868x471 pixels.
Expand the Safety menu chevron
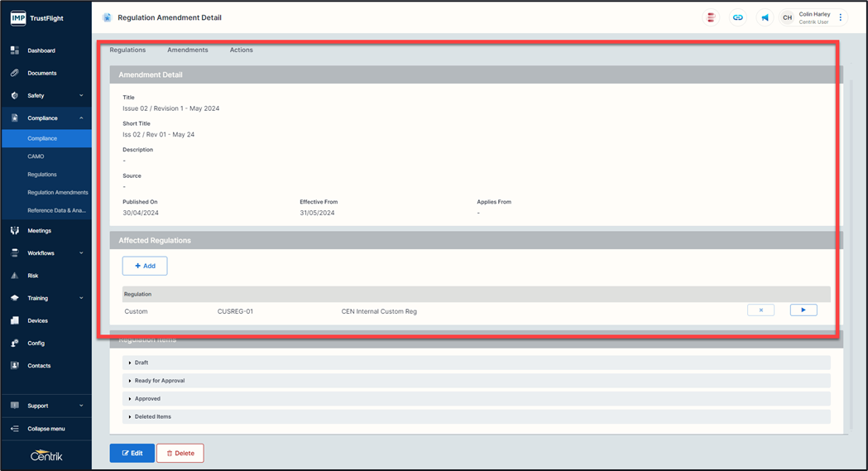click(x=81, y=96)
